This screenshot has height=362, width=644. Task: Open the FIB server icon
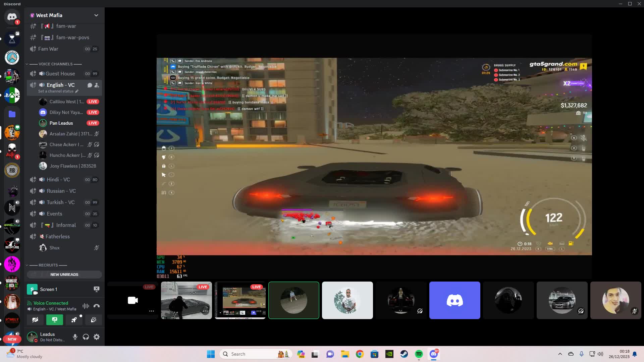pyautogui.click(x=12, y=170)
